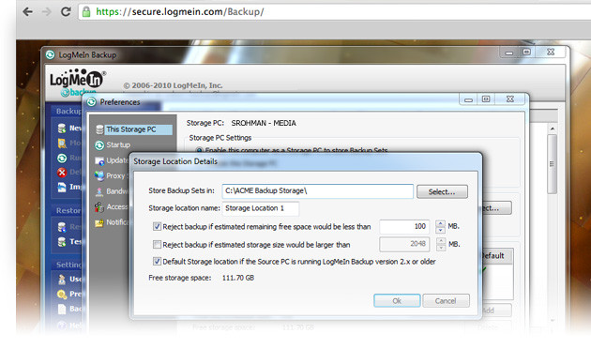Enable Reject backup if storage size larger checkbox
Image resolution: width=591 pixels, height=364 pixels.
coord(157,244)
